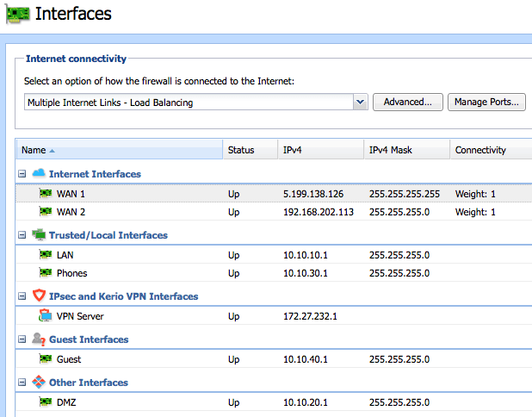Click the WAN 2 network card icon
Viewport: 532px width, 417px height.
[46, 212]
